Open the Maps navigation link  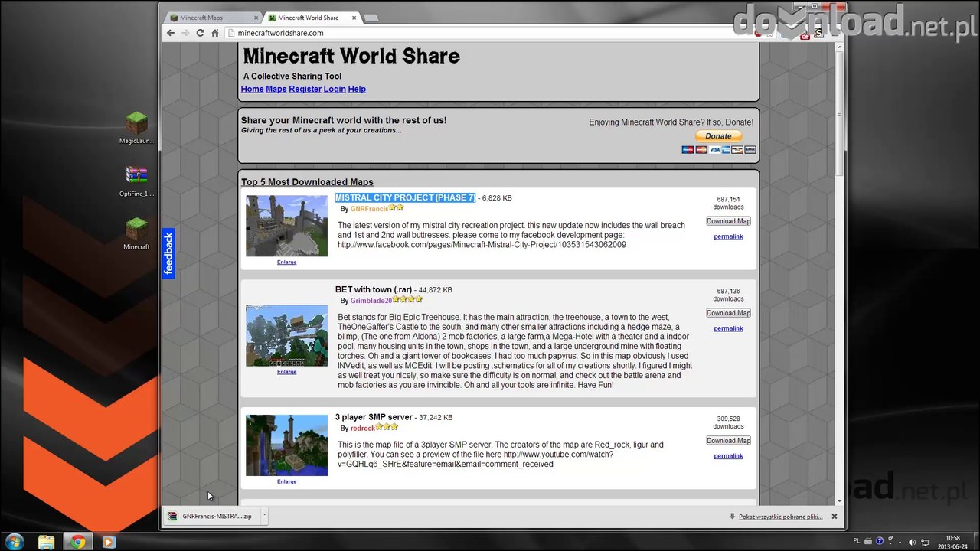[x=276, y=89]
